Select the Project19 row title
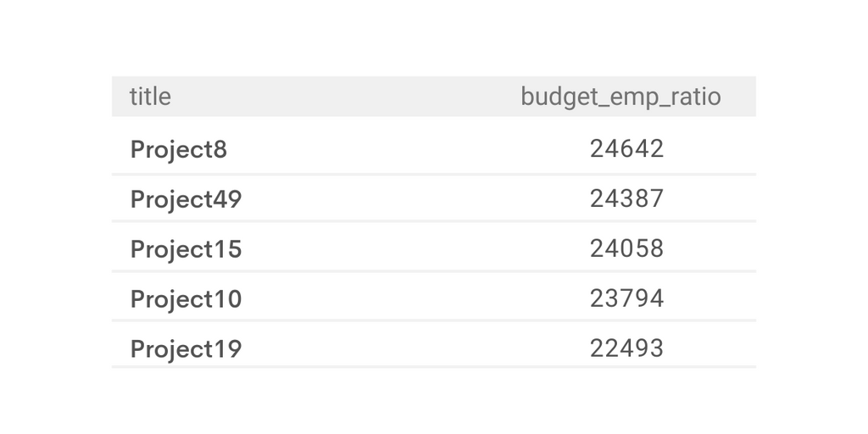The image size is (868, 434). click(186, 348)
